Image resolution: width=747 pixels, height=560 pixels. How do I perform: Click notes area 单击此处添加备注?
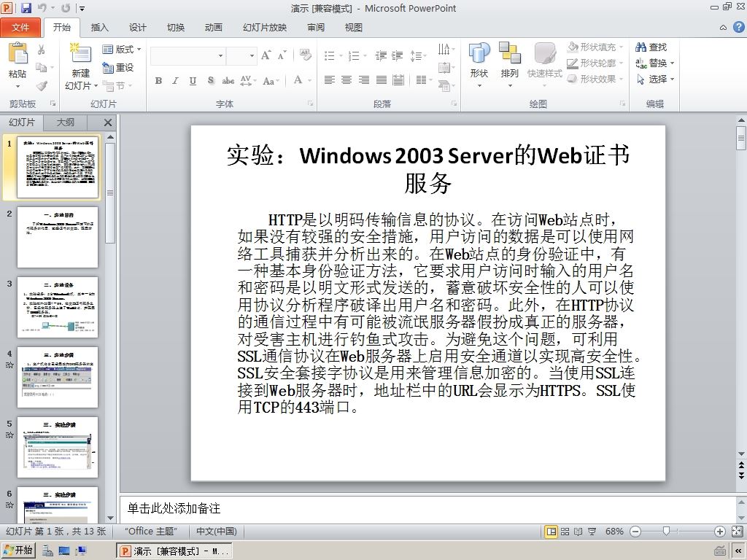[x=174, y=508]
